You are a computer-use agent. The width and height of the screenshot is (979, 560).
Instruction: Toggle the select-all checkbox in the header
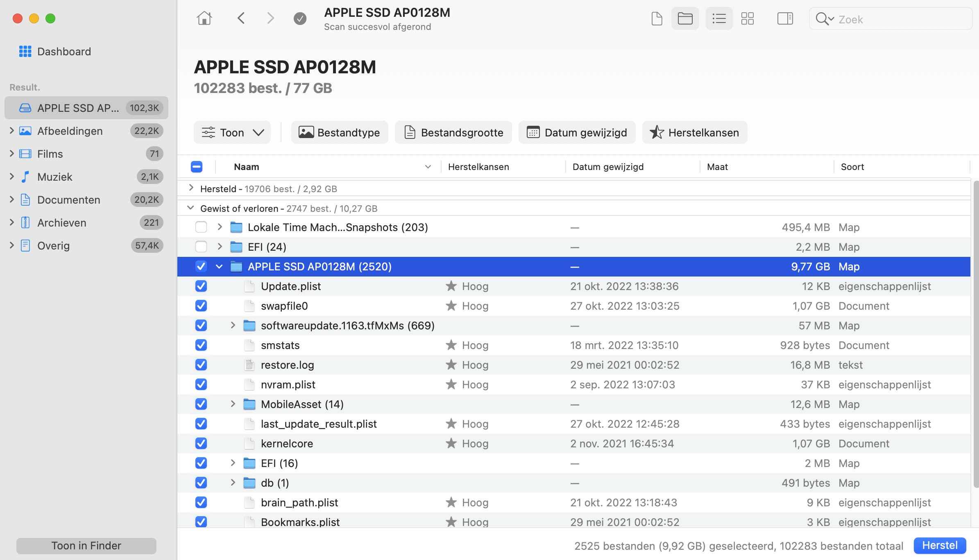point(197,167)
